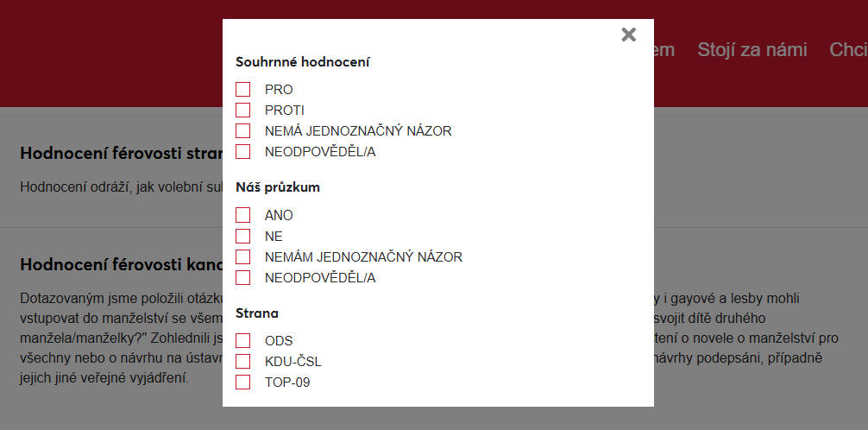This screenshot has width=868, height=430.
Task: Enable NEODPOVĚDĚL/A under Souhrnné hodnocení
Action: [x=243, y=152]
